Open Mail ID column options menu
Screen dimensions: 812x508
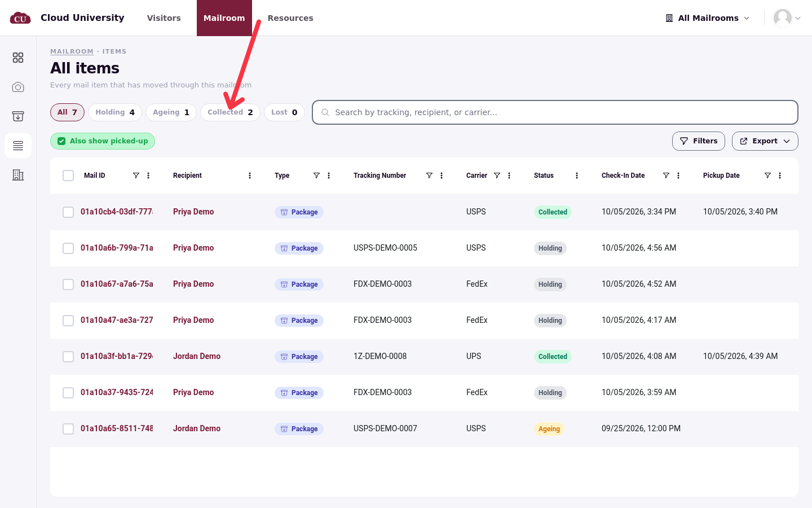[x=148, y=176]
